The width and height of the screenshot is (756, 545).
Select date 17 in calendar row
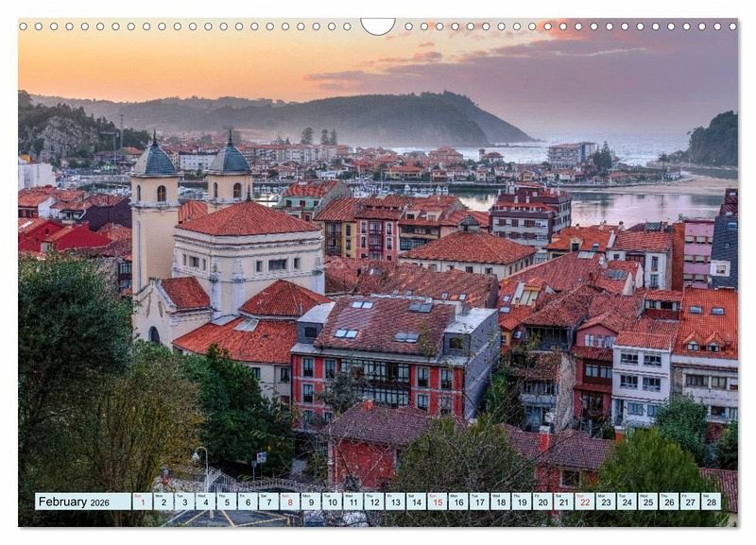click(x=479, y=502)
